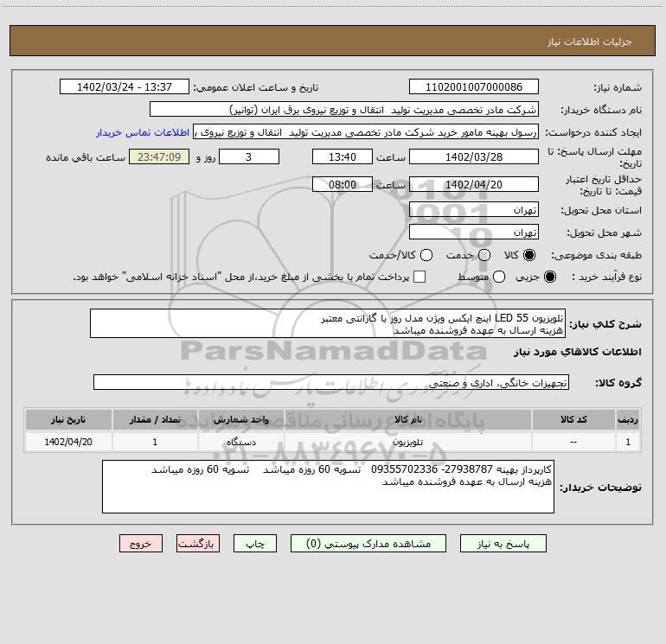This screenshot has width=666, height=644.
Task: Click the goods group field تجهیزات خانگی
Action: [x=331, y=382]
